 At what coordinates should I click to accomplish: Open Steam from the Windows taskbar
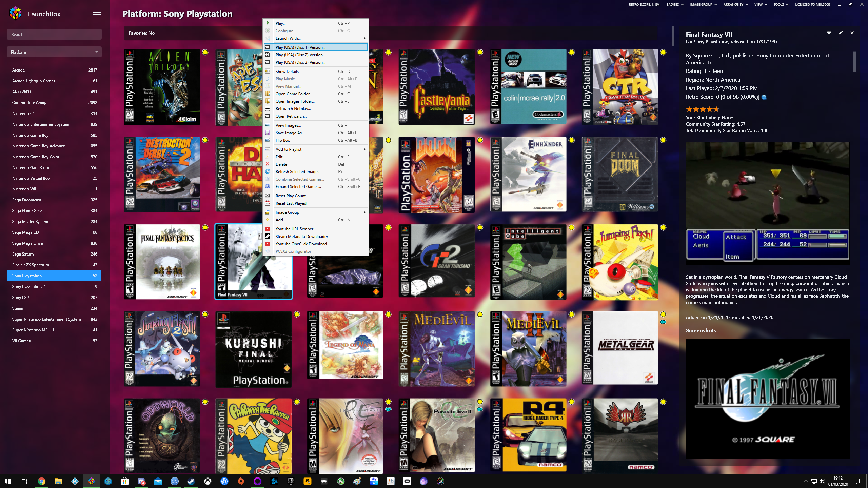[x=191, y=481]
